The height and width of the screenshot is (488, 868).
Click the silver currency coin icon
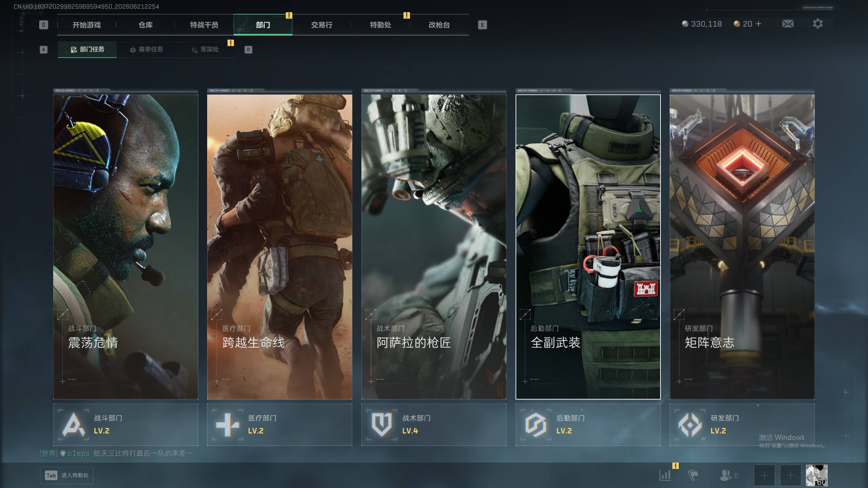pyautogui.click(x=685, y=24)
